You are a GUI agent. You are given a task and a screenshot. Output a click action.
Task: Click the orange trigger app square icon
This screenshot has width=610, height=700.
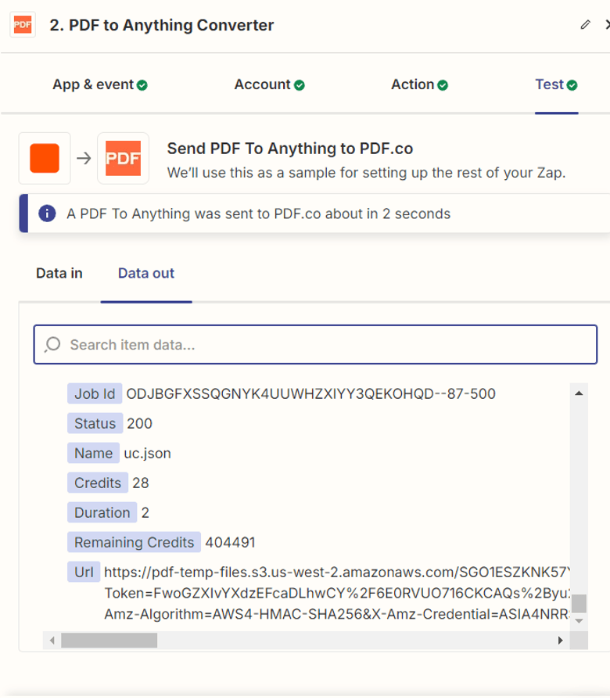pos(45,158)
